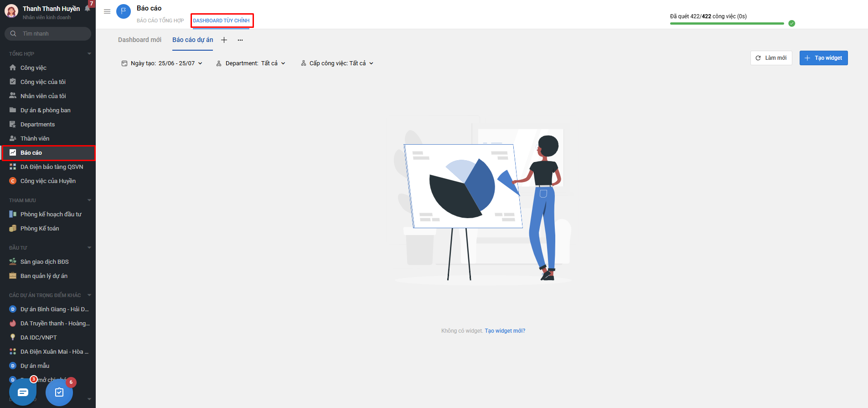Click the Tìm nhanh search field

click(48, 34)
